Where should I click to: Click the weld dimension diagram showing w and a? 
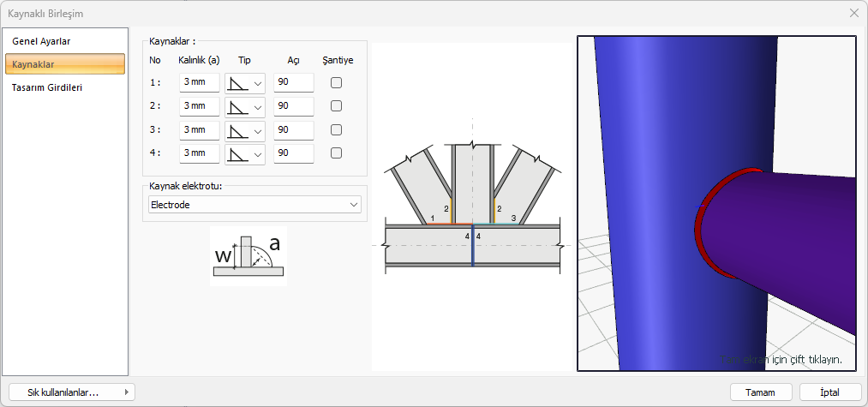coord(248,254)
